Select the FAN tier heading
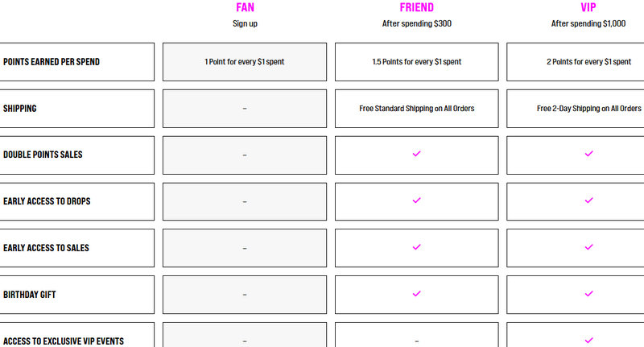Viewport: 644px width, 347px height. (x=245, y=7)
